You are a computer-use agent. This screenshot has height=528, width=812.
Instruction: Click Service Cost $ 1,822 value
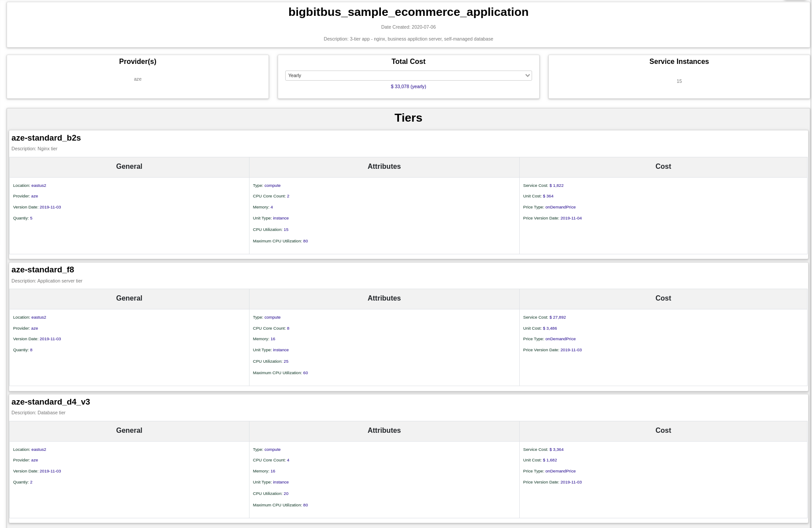(x=556, y=186)
